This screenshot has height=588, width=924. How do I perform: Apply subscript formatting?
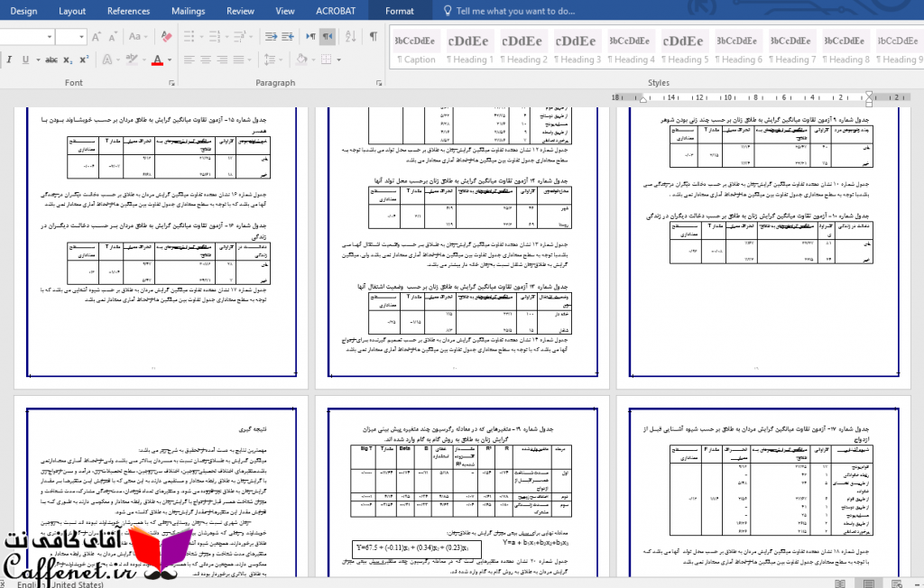pyautogui.click(x=69, y=60)
